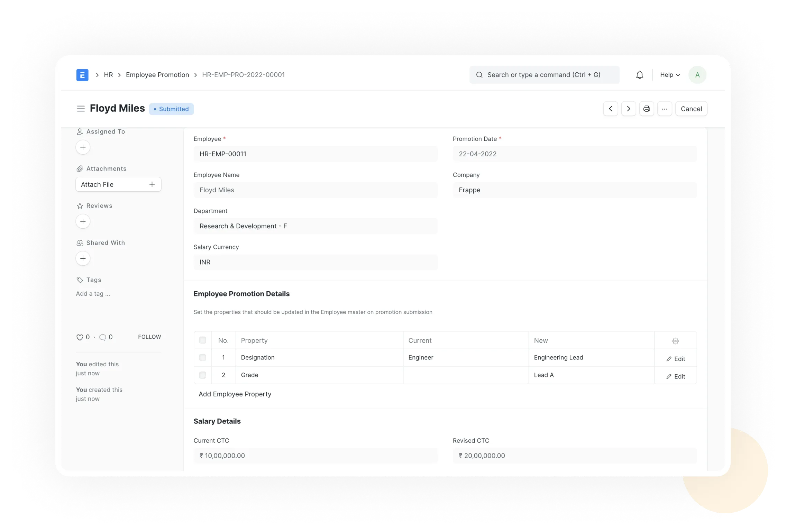Focus the search command bar
The image size is (786, 532).
544,75
